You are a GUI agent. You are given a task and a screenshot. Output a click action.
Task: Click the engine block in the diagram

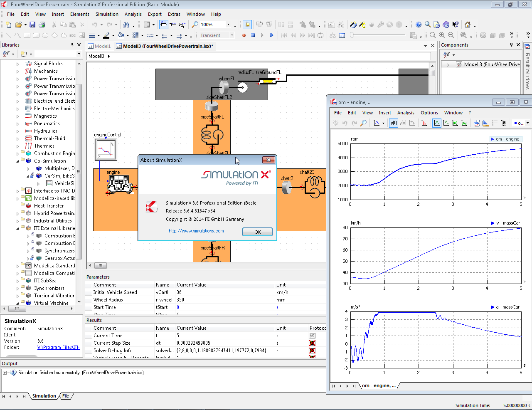(x=121, y=184)
